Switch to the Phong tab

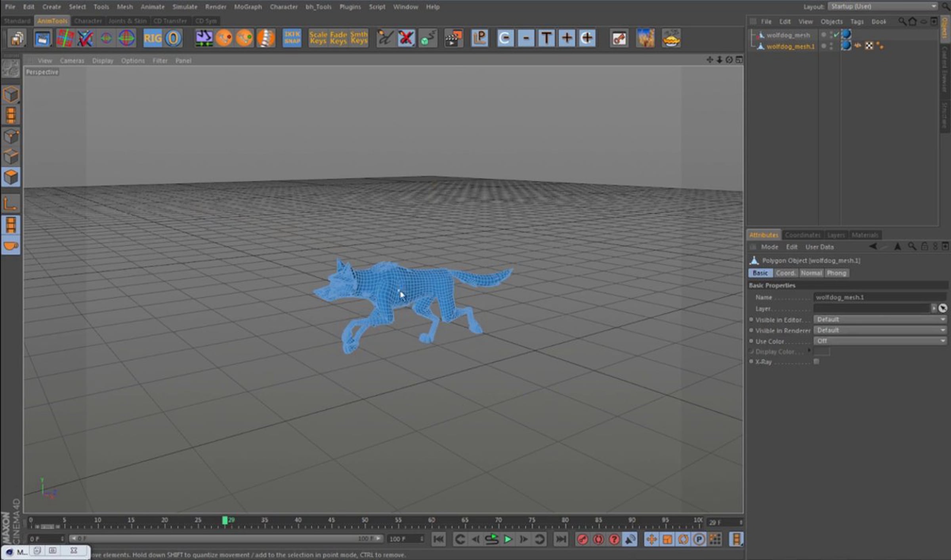pyautogui.click(x=836, y=273)
